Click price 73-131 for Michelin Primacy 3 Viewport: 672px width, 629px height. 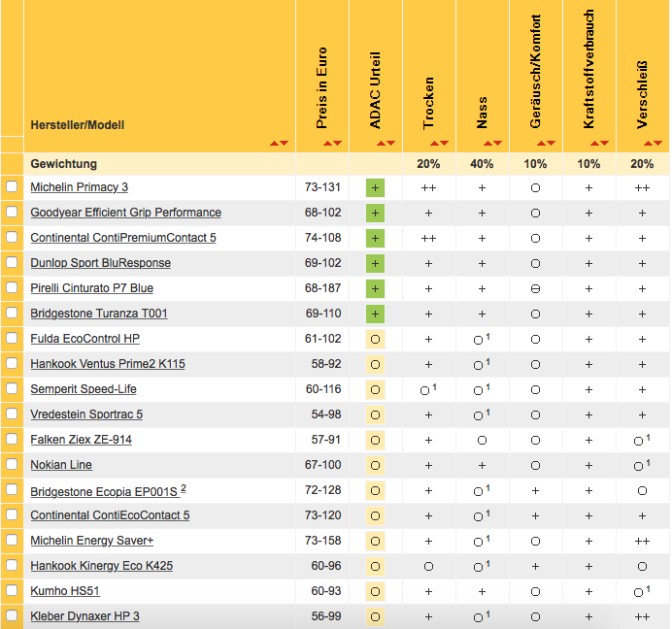322,187
